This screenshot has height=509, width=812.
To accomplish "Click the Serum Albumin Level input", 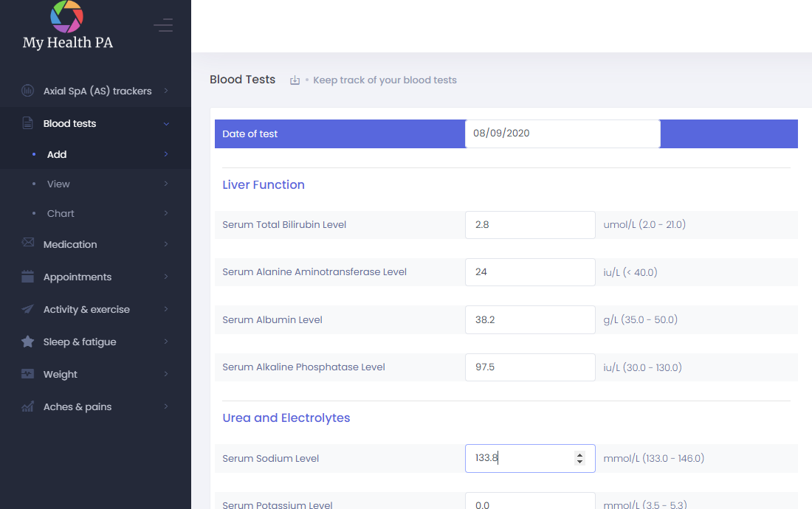I will [530, 319].
